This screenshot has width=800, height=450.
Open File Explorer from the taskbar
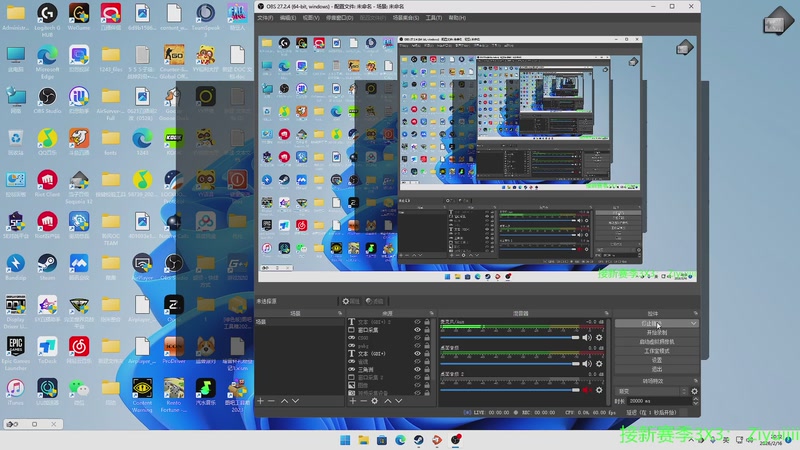(363, 440)
